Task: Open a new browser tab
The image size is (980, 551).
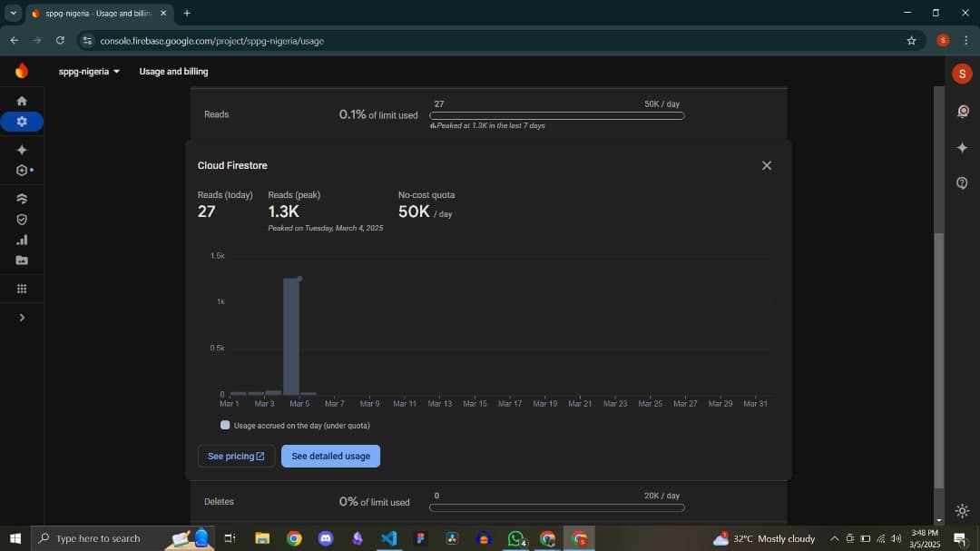Action: tap(187, 13)
